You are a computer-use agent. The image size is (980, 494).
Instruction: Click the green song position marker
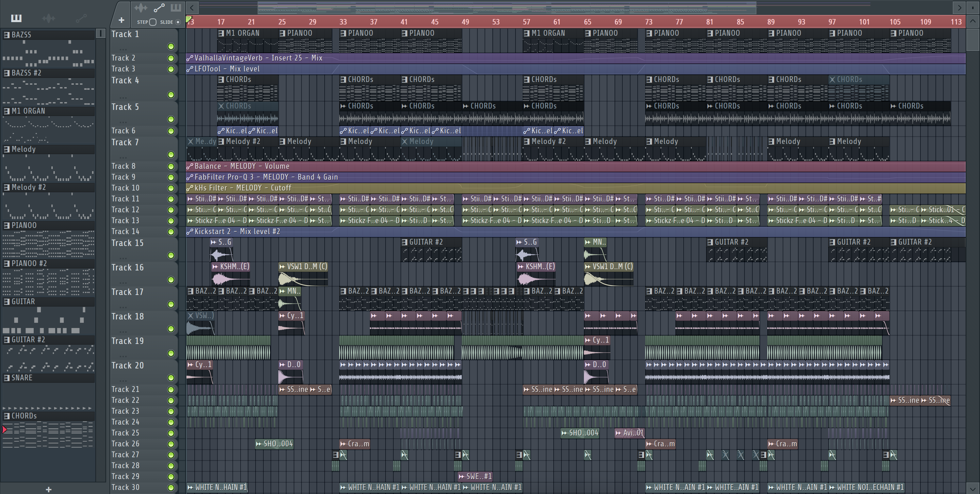pos(189,19)
